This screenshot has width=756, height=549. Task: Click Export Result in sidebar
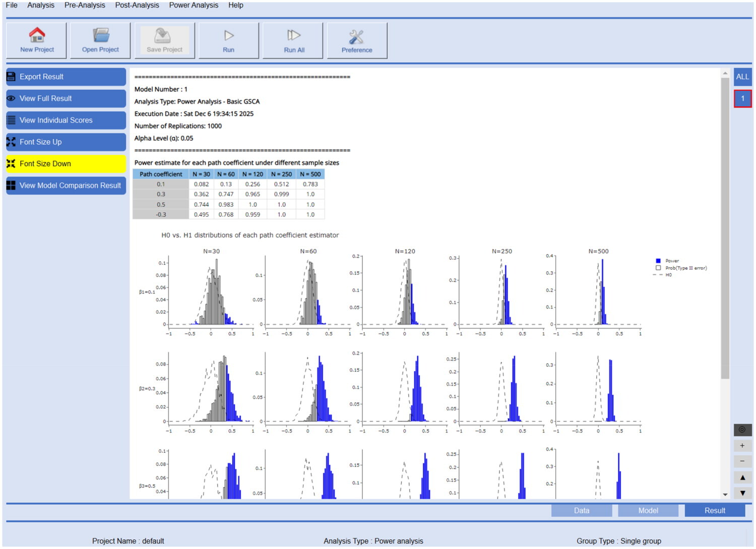[66, 77]
